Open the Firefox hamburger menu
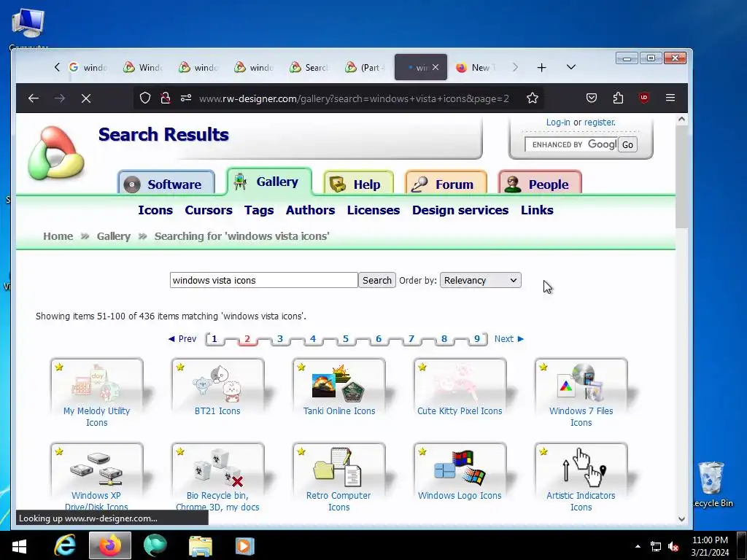The width and height of the screenshot is (747, 560). (670, 98)
